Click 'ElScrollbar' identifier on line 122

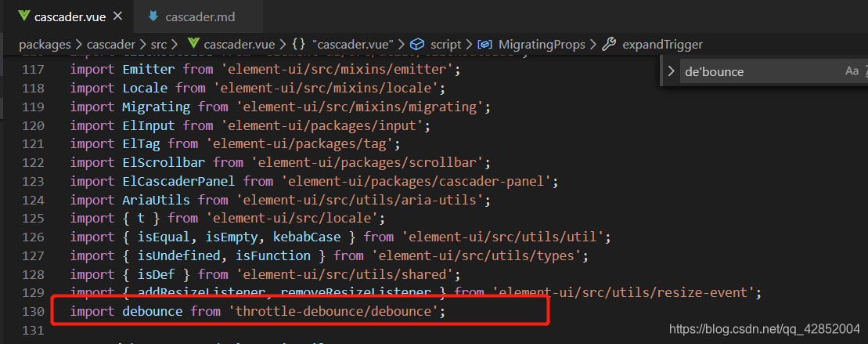164,163
